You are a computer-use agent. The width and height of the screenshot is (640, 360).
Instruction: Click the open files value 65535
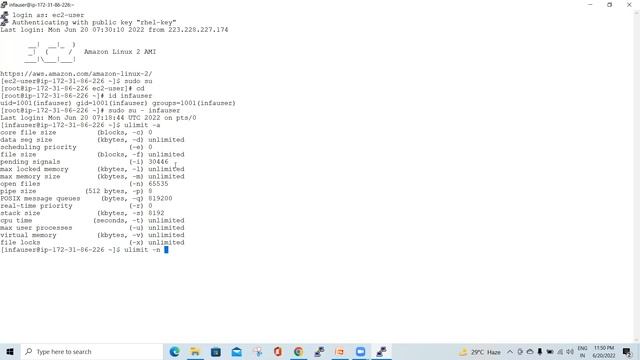click(x=158, y=184)
